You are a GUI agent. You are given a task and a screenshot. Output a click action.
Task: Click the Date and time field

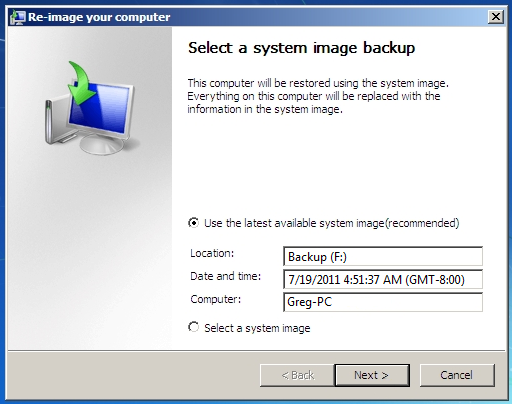point(383,279)
